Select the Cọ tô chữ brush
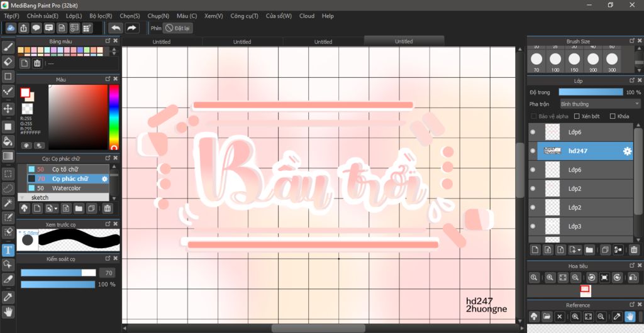The height and width of the screenshot is (333, 644). tap(68, 169)
